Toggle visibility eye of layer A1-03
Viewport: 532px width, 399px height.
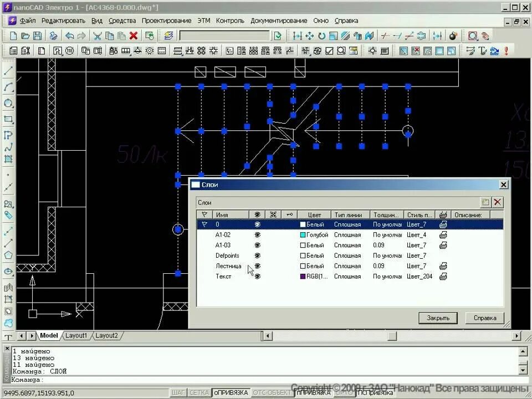(x=258, y=245)
